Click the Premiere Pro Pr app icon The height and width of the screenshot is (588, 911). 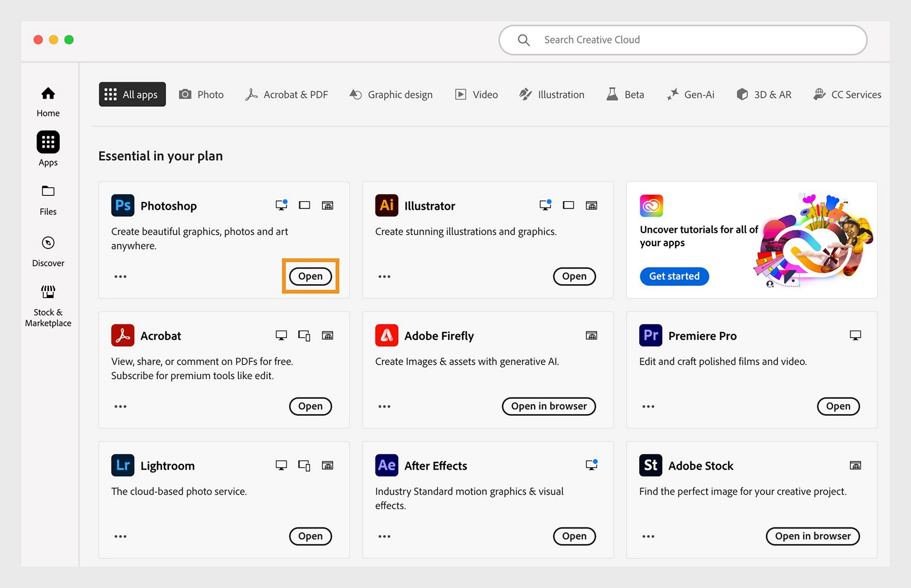[651, 335]
